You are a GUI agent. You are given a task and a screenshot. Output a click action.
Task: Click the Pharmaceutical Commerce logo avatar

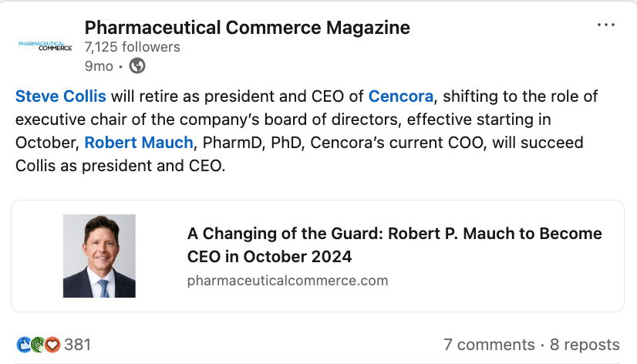[45, 46]
